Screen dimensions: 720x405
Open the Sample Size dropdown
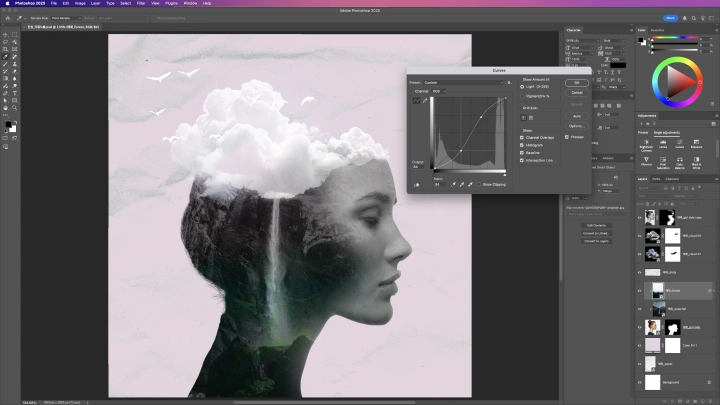[x=66, y=18]
